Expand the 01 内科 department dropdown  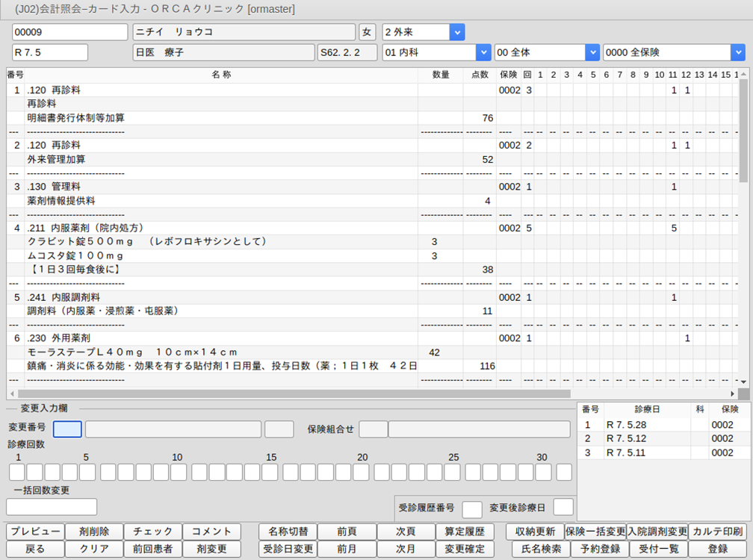coord(482,52)
